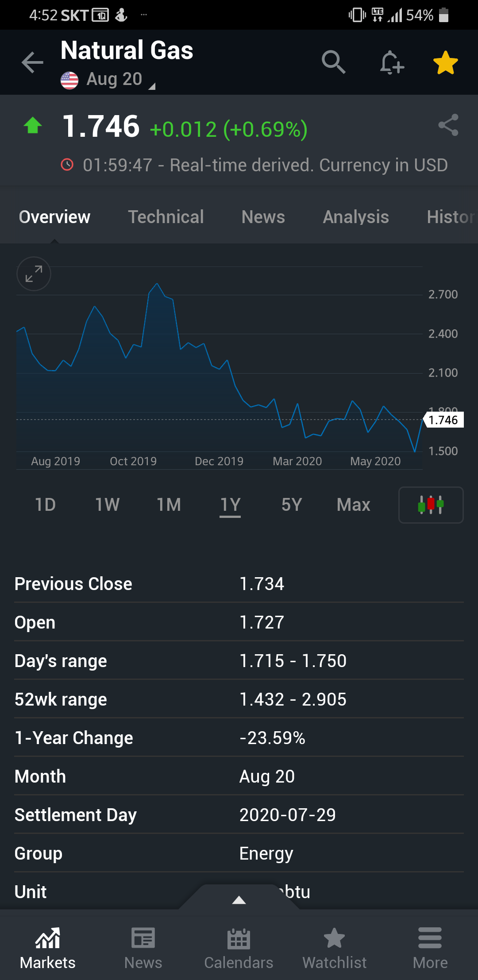The width and height of the screenshot is (478, 980).
Task: Tap Previous Close value 1.734
Action: 262,584
